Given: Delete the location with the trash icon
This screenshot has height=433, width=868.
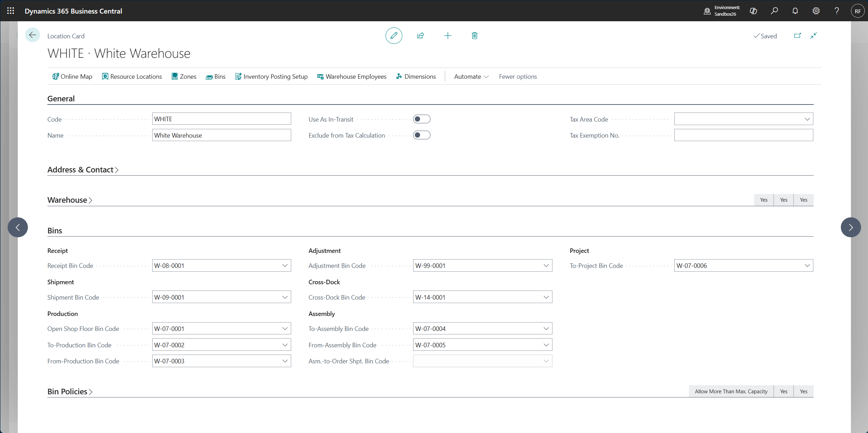Looking at the screenshot, I should [474, 36].
